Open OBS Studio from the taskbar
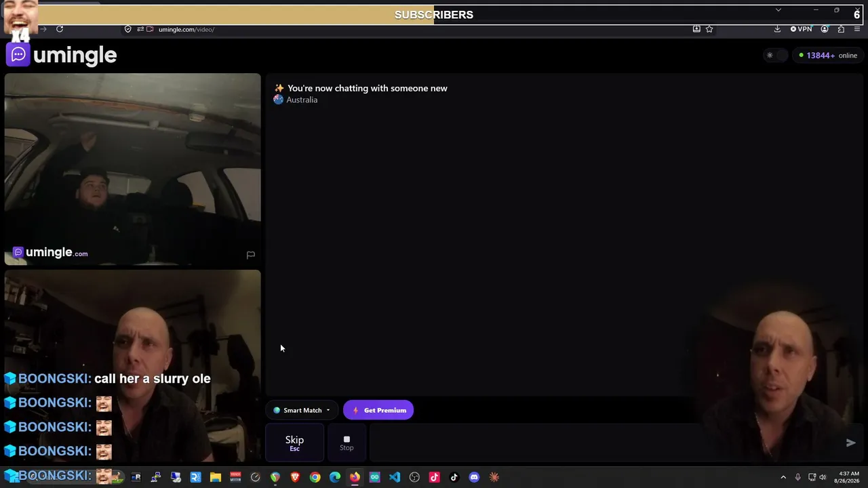868x488 pixels. tap(414, 477)
